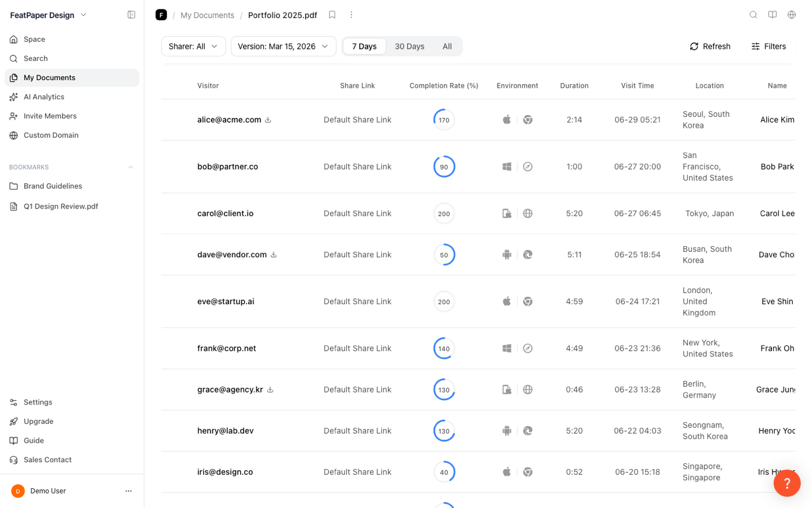The height and width of the screenshot is (508, 812).
Task: Click the bookmark icon next to Portfolio 2025.pdf
Action: click(332, 15)
